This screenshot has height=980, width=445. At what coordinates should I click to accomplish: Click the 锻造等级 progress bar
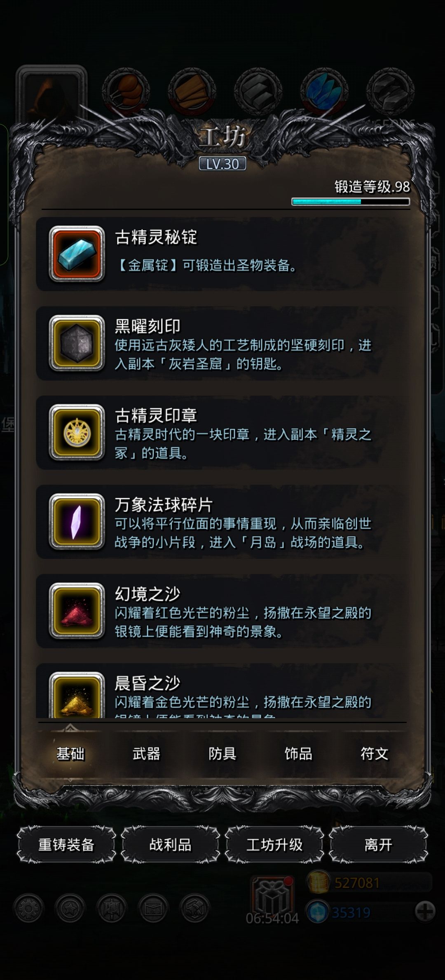pyautogui.click(x=351, y=202)
